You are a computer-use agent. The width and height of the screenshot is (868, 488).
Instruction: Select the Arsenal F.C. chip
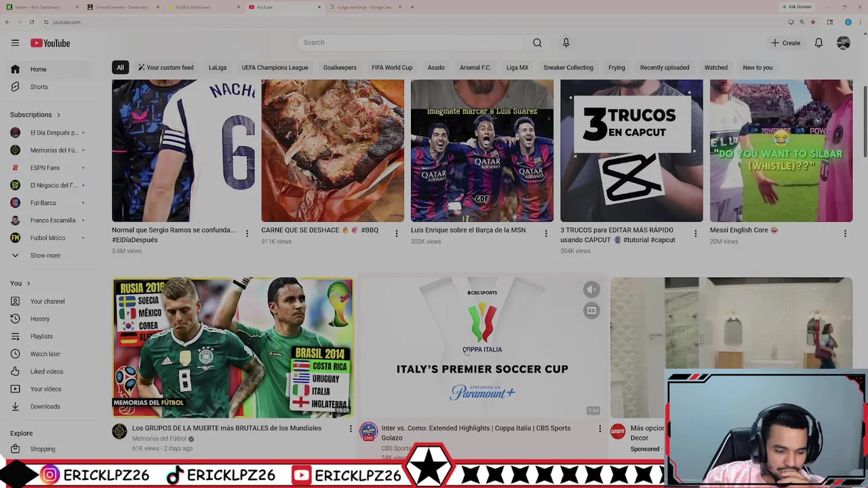475,68
